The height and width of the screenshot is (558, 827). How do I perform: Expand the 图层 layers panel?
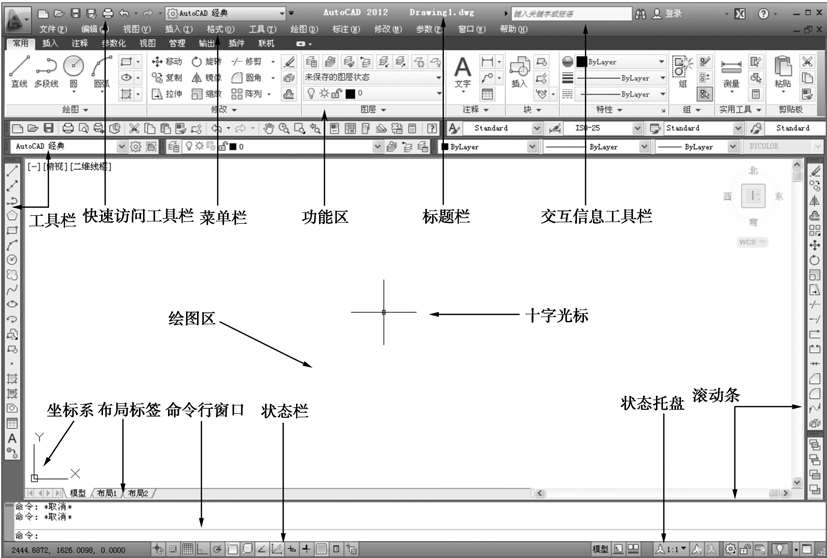pos(373,110)
